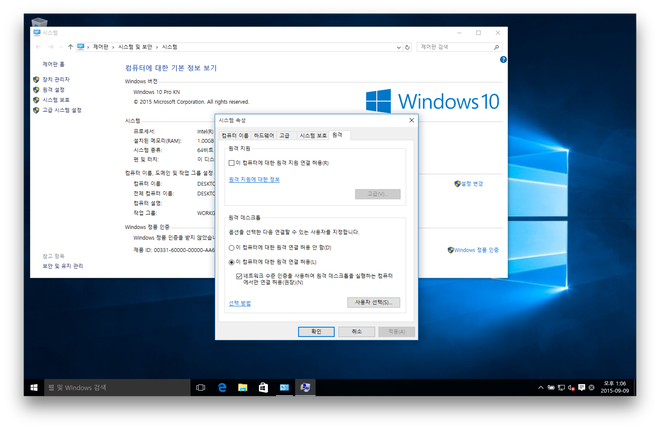Open 'how to choose' link (선택 방법)
The height and width of the screenshot is (430, 660).
coord(240,303)
